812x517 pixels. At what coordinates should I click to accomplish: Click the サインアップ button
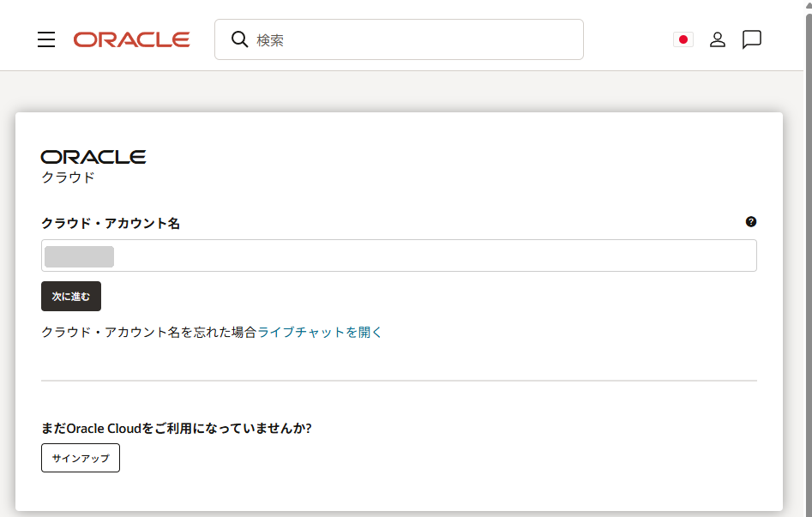(81, 458)
